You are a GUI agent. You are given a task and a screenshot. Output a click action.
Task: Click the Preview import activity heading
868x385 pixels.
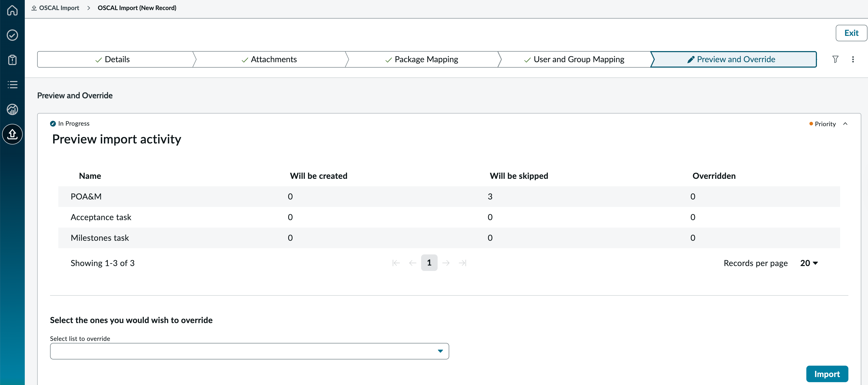[117, 139]
